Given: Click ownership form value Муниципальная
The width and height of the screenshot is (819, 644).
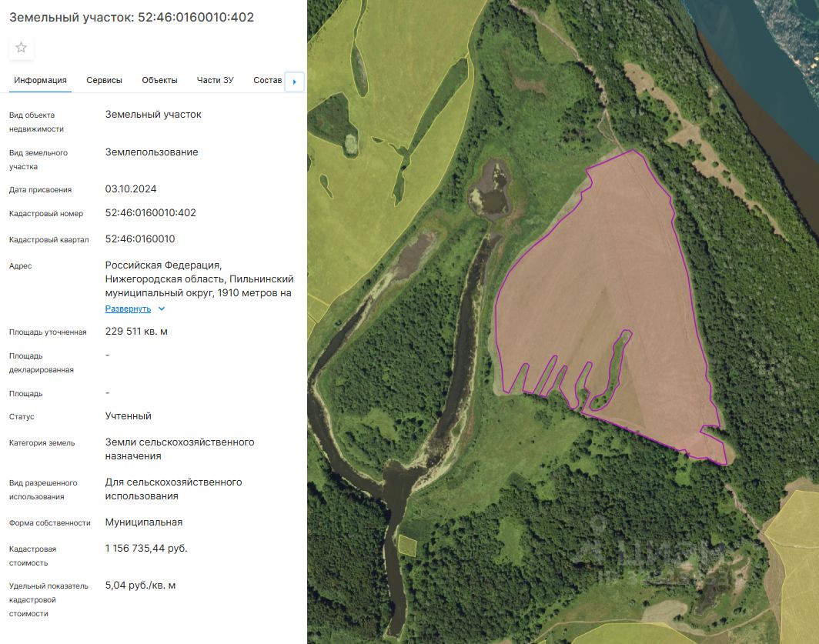Looking at the screenshot, I should coord(144,522).
